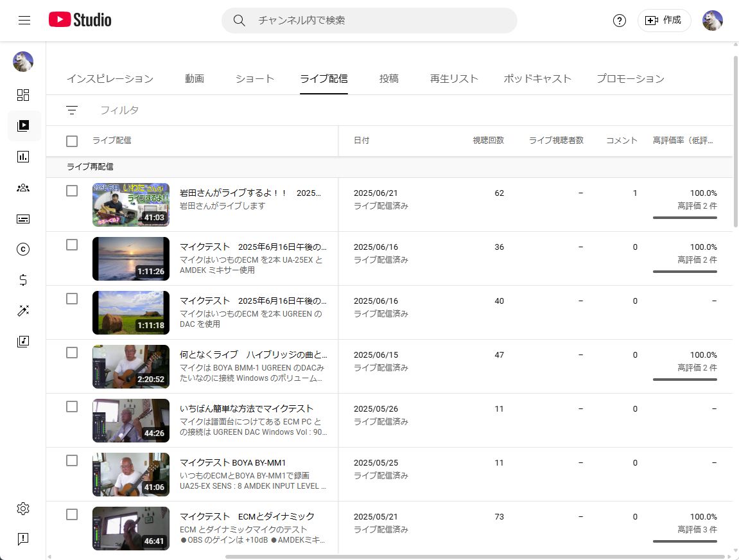The image size is (739, 560).
Task: Open the Analytics bar chart icon
Action: tap(23, 157)
